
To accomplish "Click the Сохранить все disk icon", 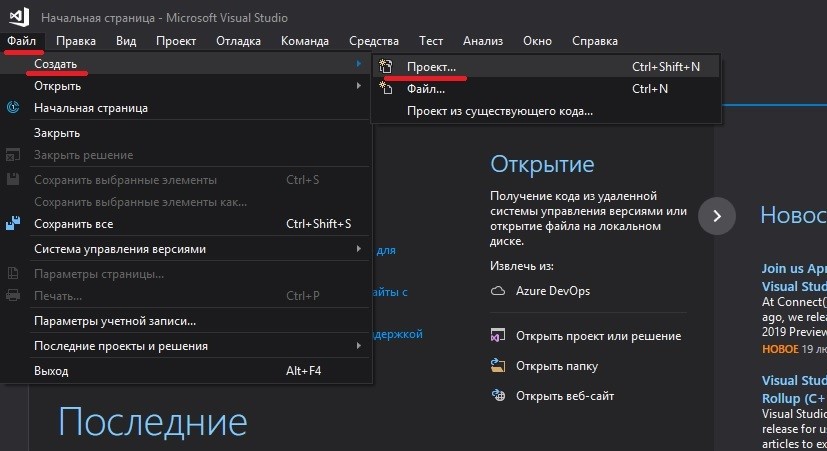I will pos(14,224).
